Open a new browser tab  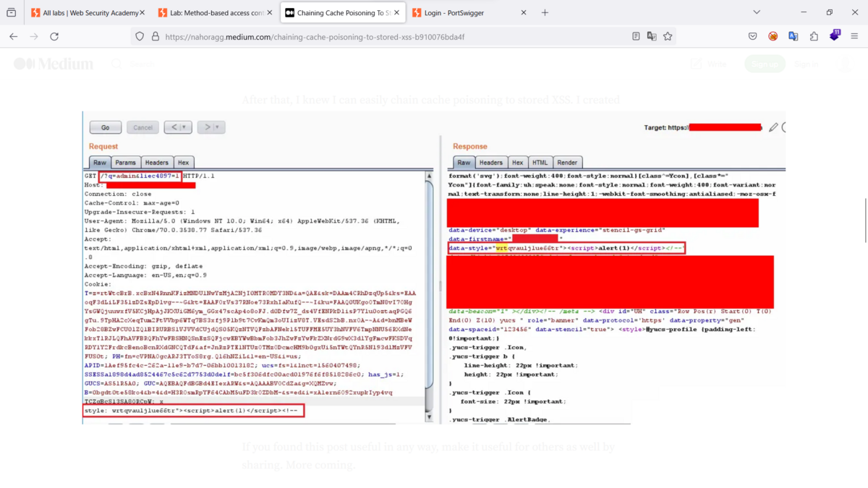point(545,12)
